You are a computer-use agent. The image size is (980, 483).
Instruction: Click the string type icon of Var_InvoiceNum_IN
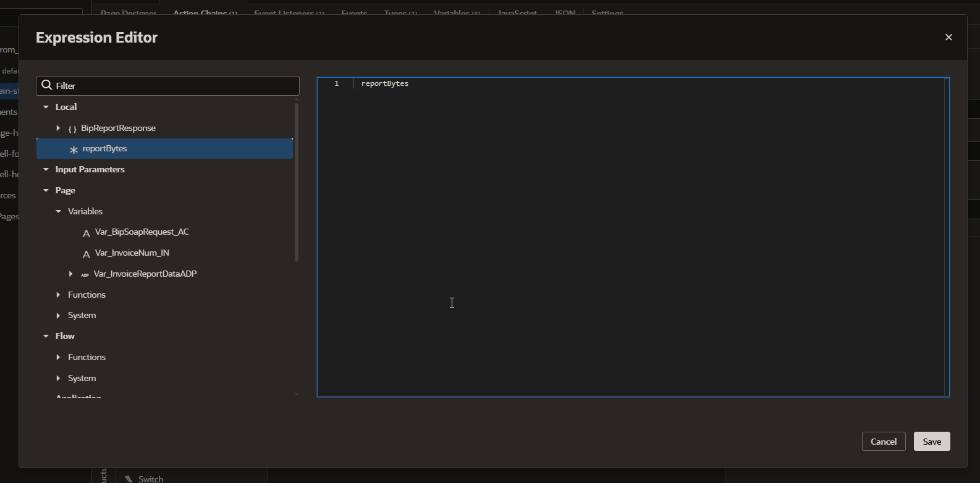point(86,254)
